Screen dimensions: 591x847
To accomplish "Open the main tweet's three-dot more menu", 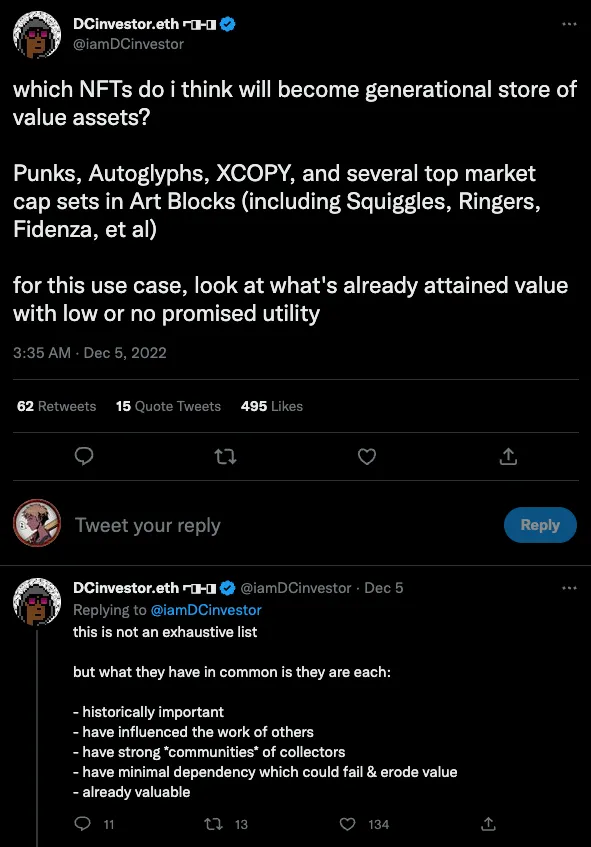I will coord(569,24).
